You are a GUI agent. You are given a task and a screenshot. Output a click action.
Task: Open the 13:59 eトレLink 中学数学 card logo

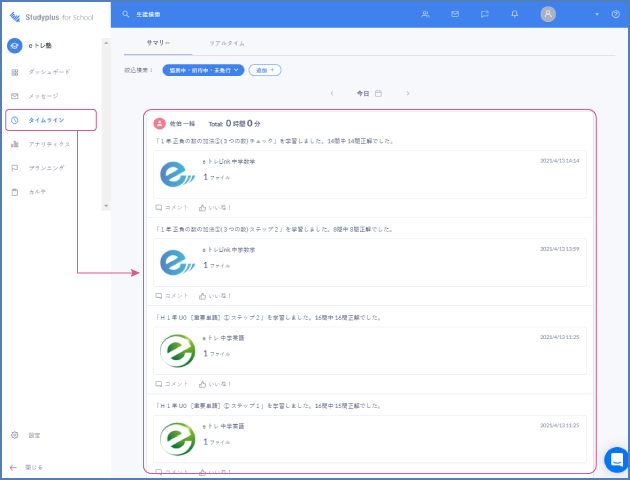(177, 263)
